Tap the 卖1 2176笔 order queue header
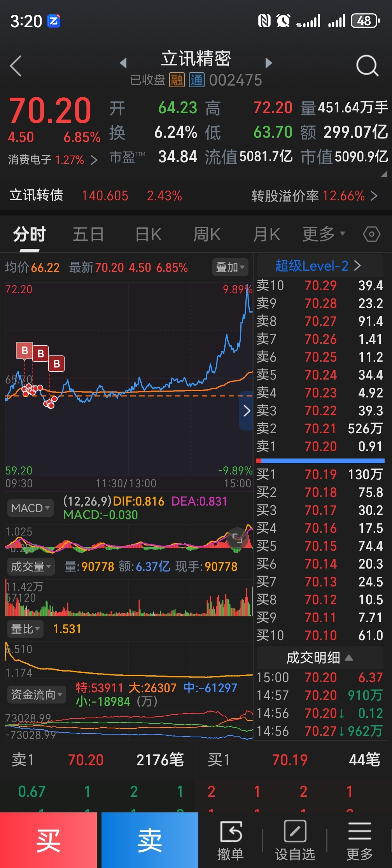Screen dimensions: 392x868 [x=98, y=760]
